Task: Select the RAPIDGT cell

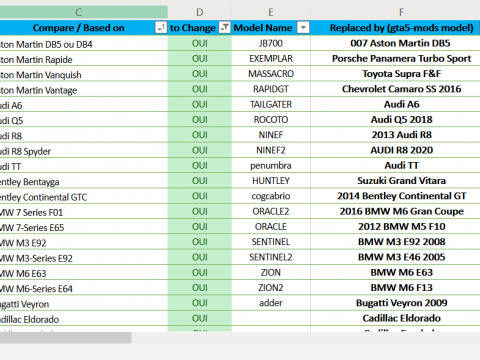Action: point(271,89)
